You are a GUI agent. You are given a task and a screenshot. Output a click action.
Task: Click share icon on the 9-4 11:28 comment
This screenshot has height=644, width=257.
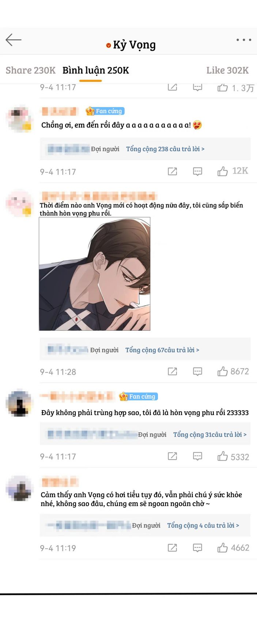tap(172, 371)
